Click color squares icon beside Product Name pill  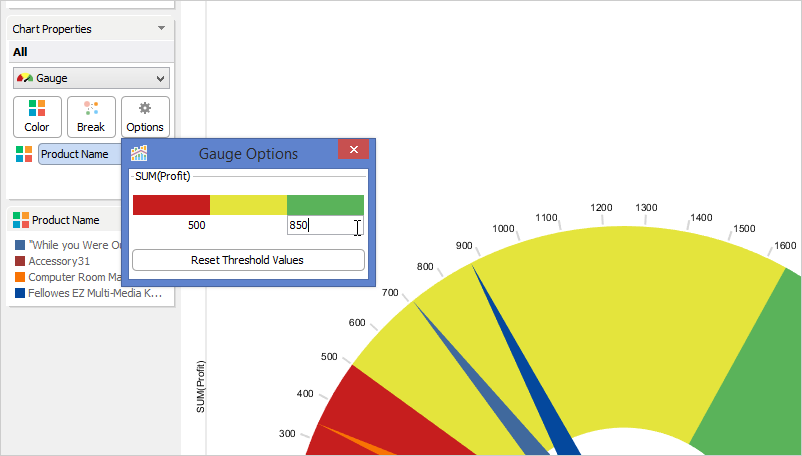pyautogui.click(x=24, y=154)
